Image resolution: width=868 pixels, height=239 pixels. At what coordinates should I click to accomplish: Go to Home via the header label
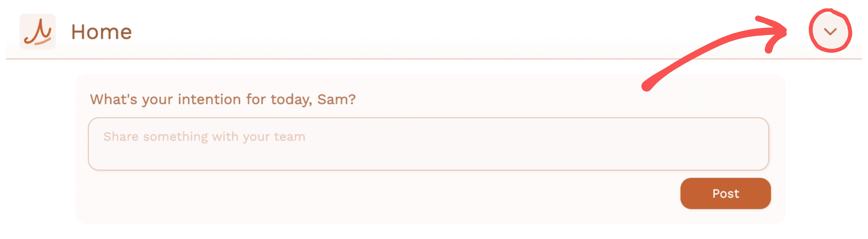point(101,32)
